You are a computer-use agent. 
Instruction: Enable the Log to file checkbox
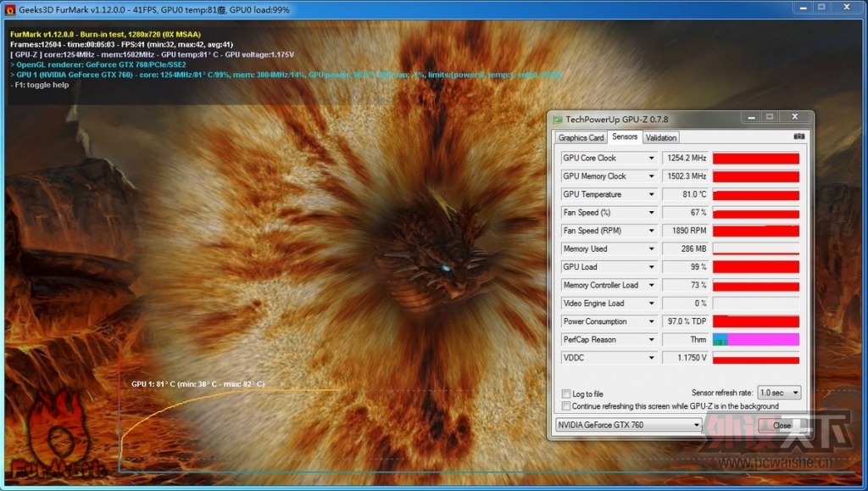pos(565,393)
